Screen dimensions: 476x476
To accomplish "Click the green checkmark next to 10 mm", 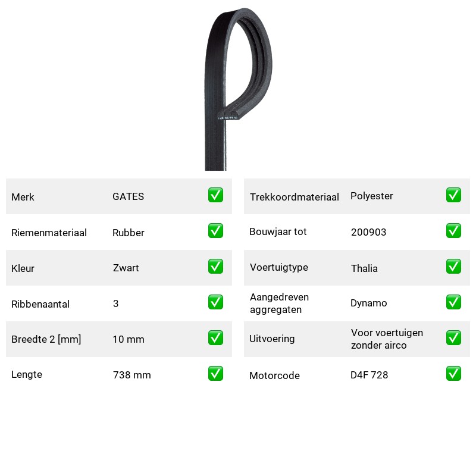I will pyautogui.click(x=215, y=338).
